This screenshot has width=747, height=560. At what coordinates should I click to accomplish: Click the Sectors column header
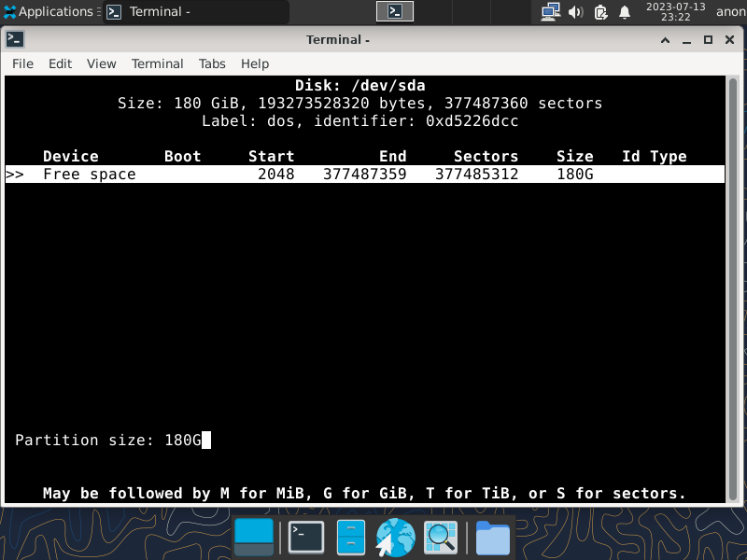coord(486,156)
